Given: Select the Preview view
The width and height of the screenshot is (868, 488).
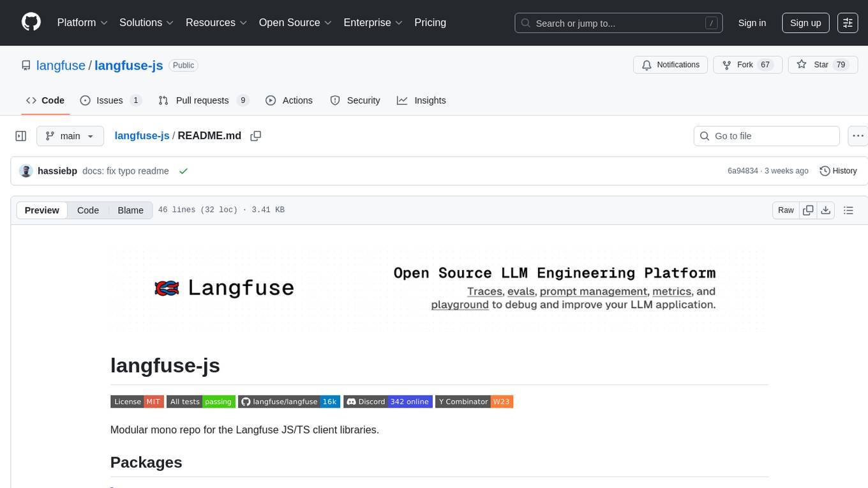Looking at the screenshot, I should click(42, 210).
